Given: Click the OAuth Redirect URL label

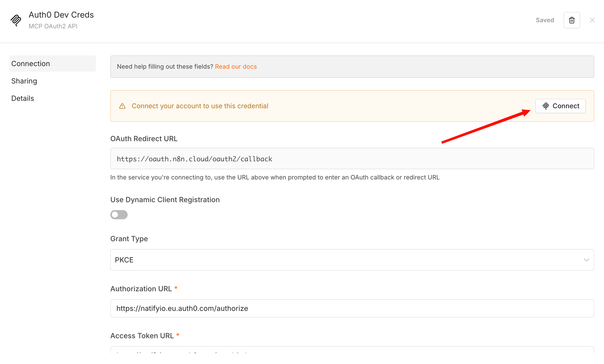Looking at the screenshot, I should click(x=144, y=139).
